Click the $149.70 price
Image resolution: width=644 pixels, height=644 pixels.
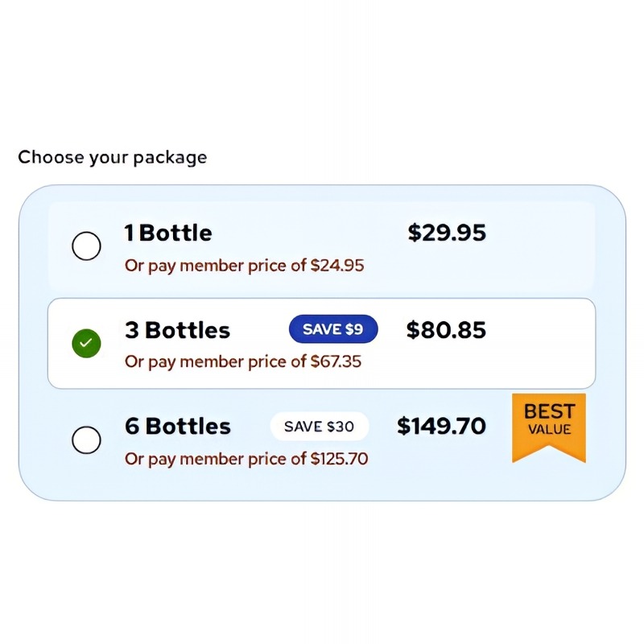[x=441, y=427]
